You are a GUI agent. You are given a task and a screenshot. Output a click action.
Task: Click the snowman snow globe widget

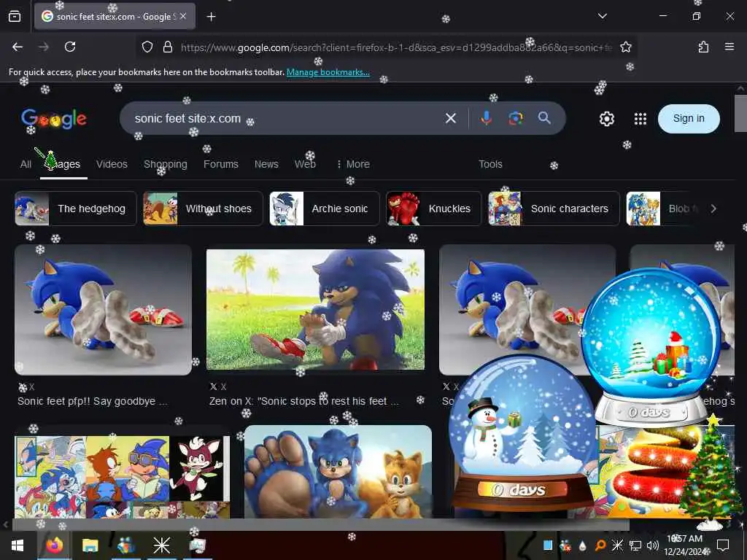tap(522, 433)
